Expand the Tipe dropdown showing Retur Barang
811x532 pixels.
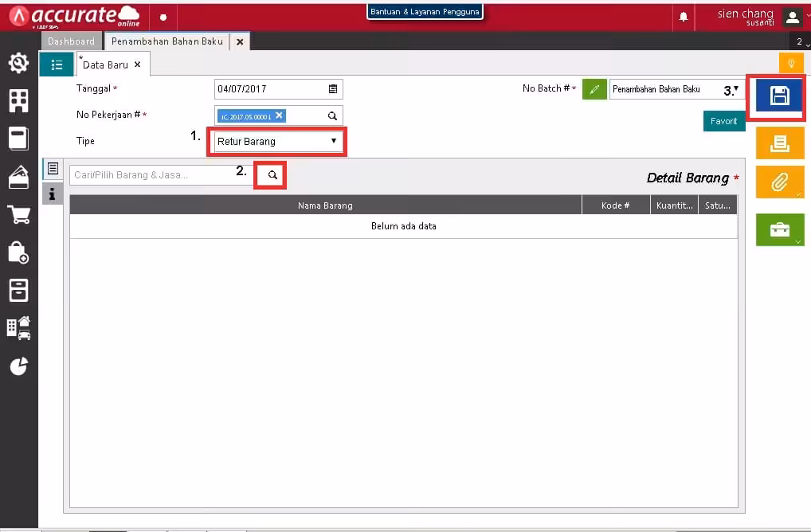[276, 141]
